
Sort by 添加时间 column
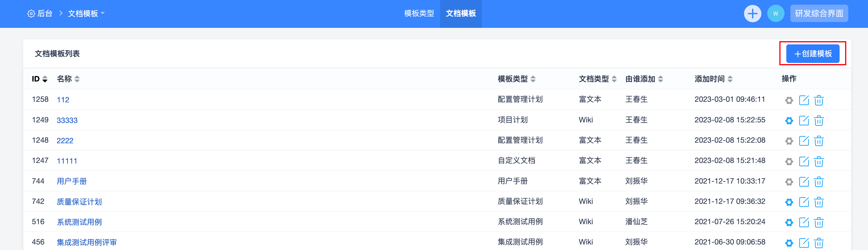tap(730, 79)
